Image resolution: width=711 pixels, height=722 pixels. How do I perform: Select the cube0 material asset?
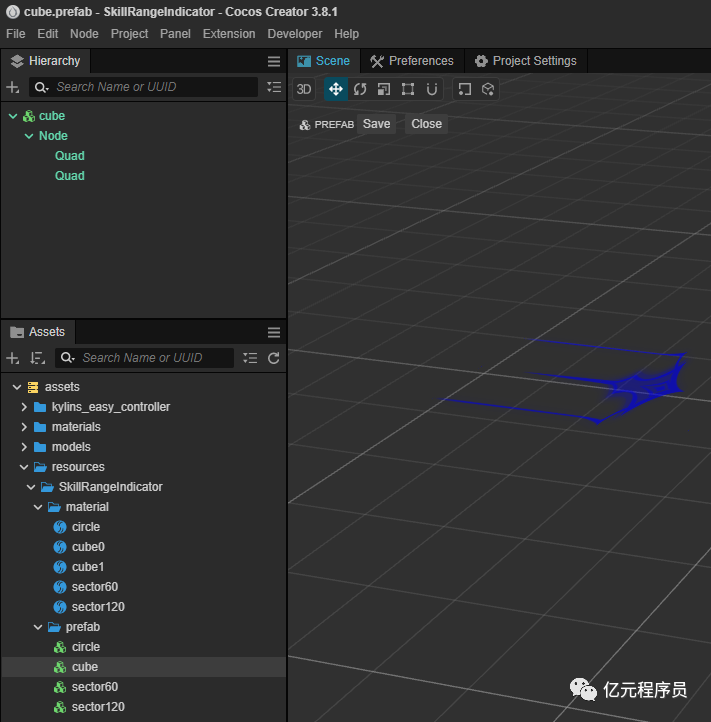[x=143, y=547]
